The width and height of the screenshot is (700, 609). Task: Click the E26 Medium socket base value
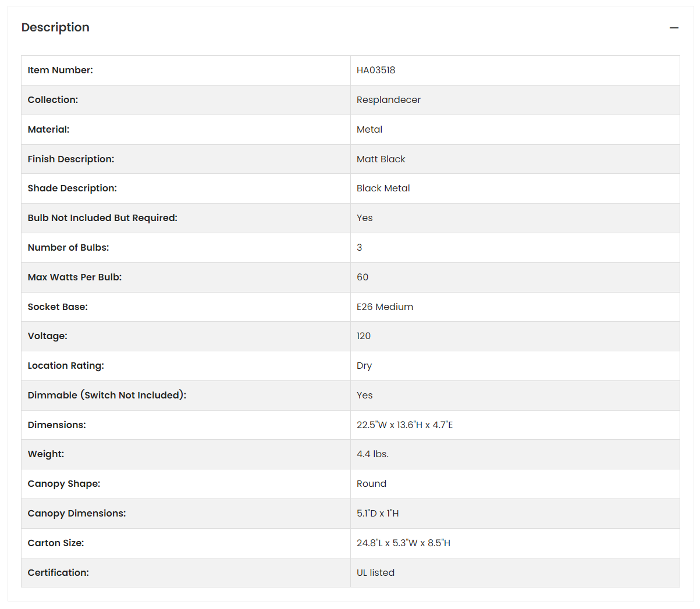coord(385,307)
